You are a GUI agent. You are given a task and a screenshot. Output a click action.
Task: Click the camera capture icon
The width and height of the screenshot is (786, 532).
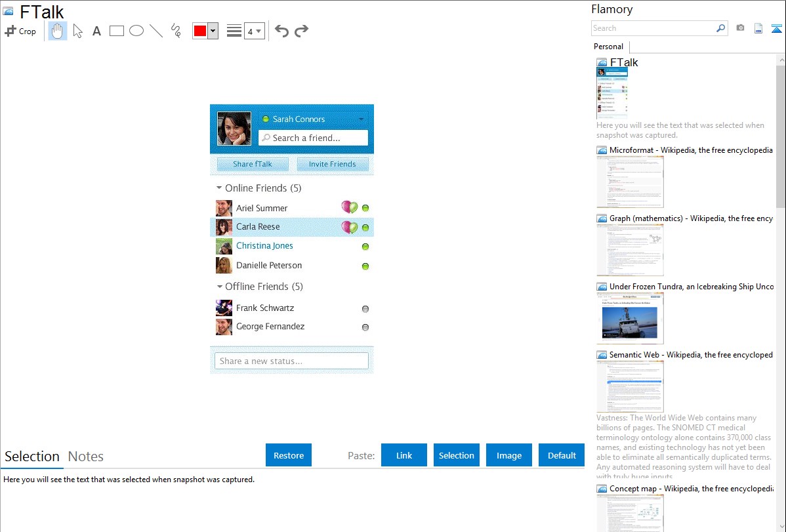click(740, 28)
